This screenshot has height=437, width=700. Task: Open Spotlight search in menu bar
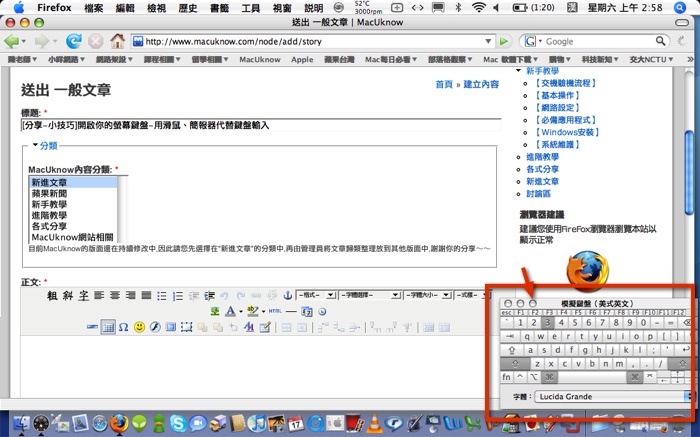click(x=679, y=8)
